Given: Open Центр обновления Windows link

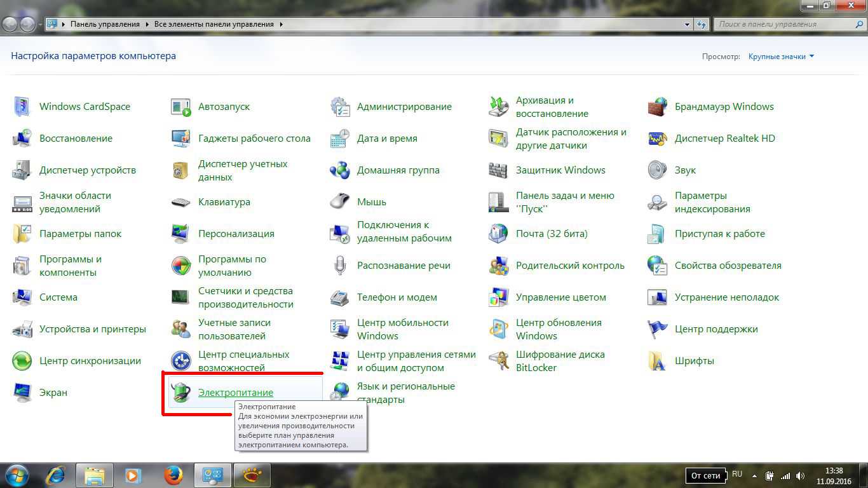Looking at the screenshot, I should pyautogui.click(x=559, y=329).
